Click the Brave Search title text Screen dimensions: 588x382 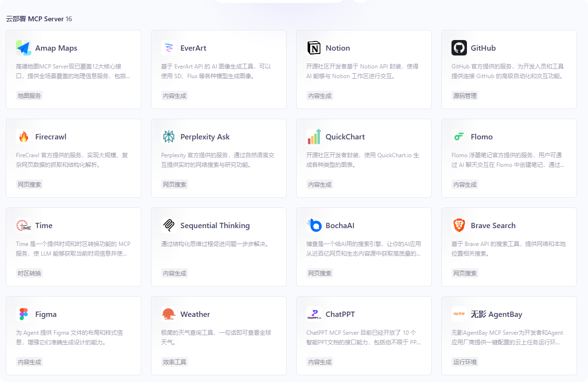click(493, 226)
